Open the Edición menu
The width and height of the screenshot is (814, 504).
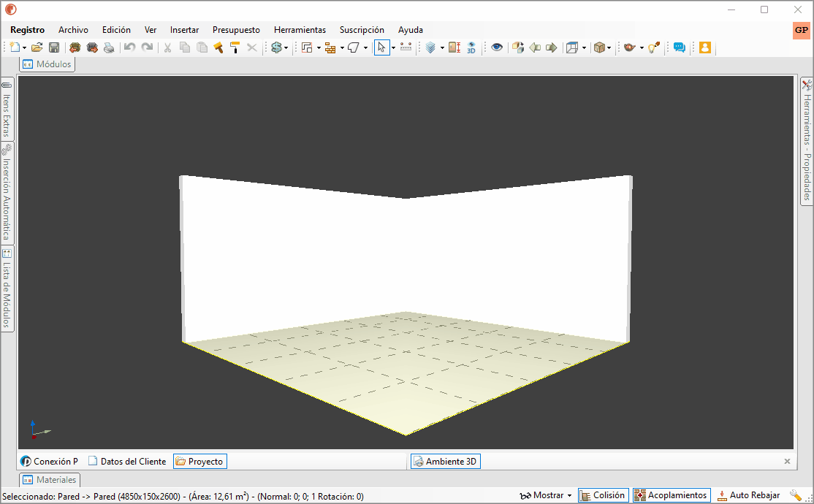click(x=116, y=30)
